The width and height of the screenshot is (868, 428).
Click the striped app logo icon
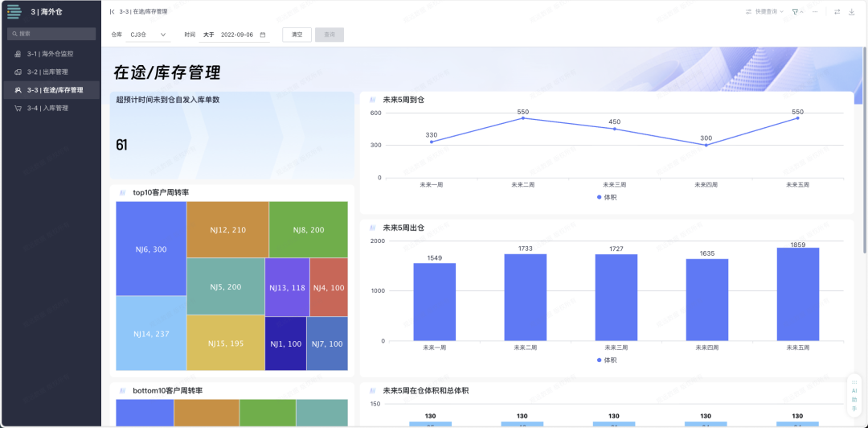(14, 11)
